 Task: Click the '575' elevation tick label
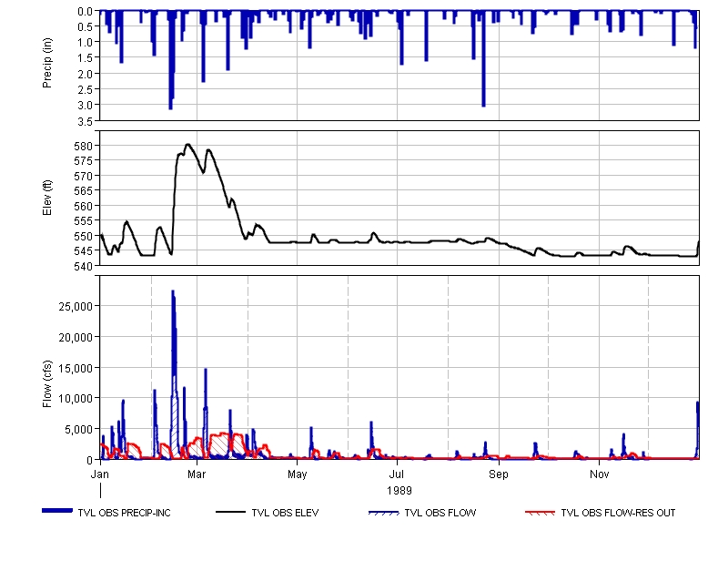click(84, 161)
